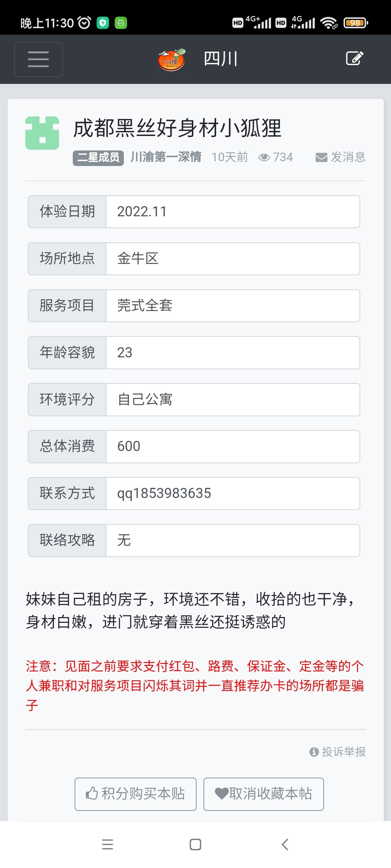The image size is (391, 868).
Task: Tap the envelope message icon
Action: tap(321, 157)
